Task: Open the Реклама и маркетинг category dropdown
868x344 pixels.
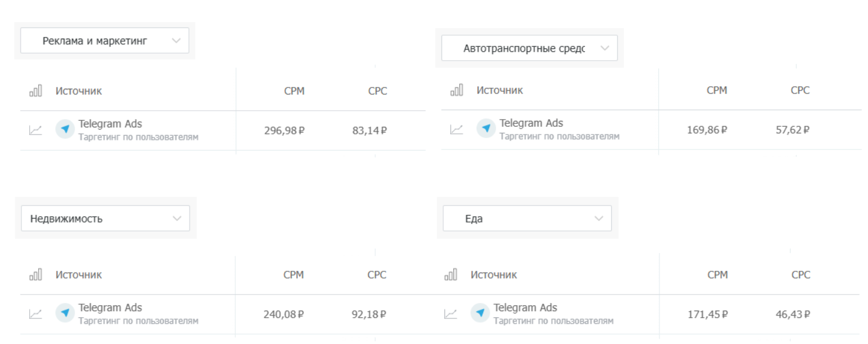Action: click(104, 40)
